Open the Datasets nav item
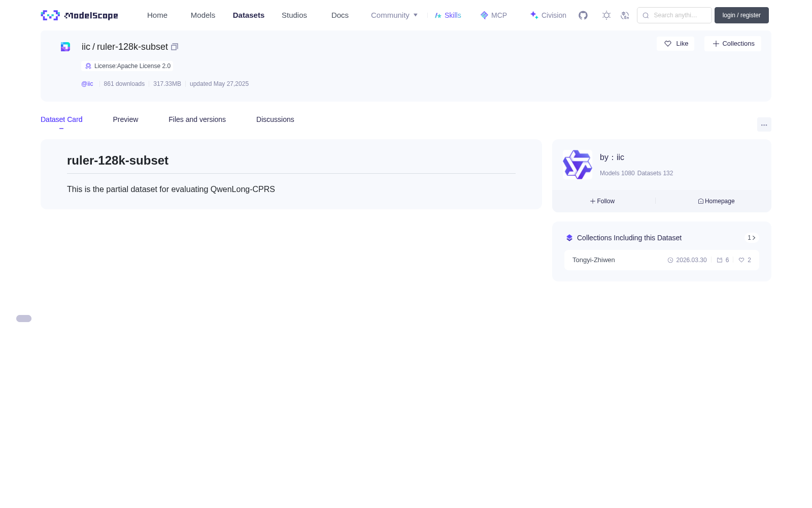 (249, 15)
